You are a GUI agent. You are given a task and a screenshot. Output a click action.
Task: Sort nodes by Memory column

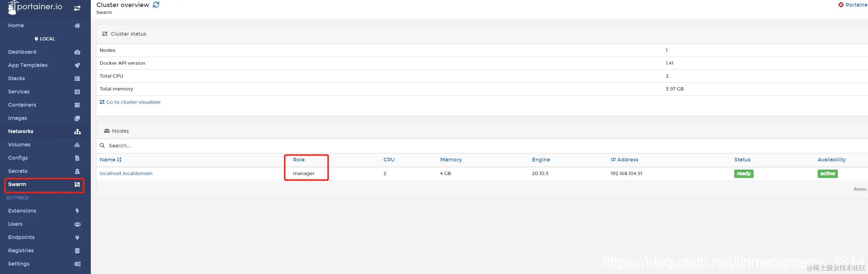(x=451, y=160)
